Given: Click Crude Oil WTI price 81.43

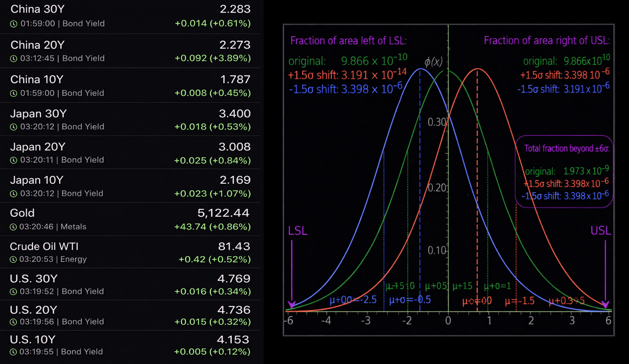Looking at the screenshot, I should point(234,246).
